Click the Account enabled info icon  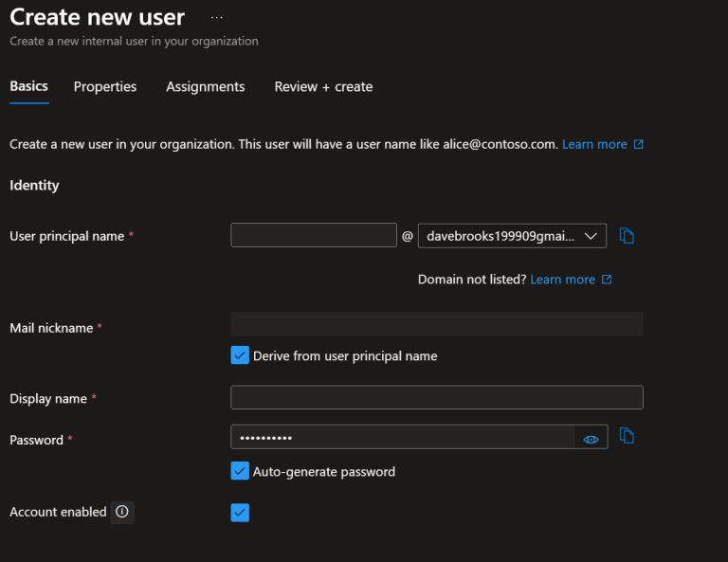point(122,512)
